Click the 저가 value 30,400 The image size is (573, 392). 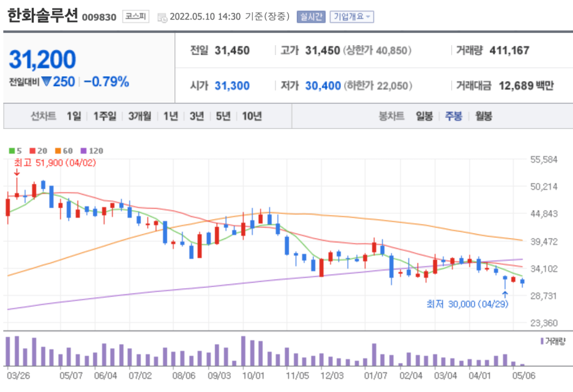click(323, 86)
